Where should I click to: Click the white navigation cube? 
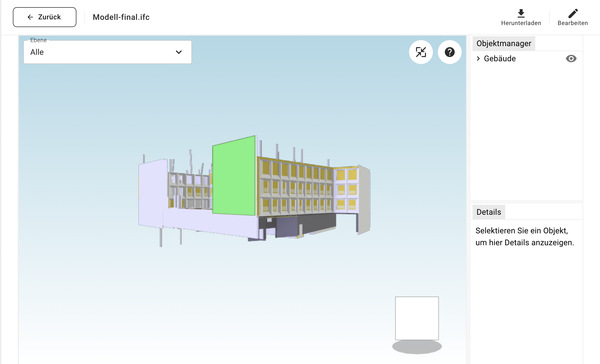tap(417, 318)
